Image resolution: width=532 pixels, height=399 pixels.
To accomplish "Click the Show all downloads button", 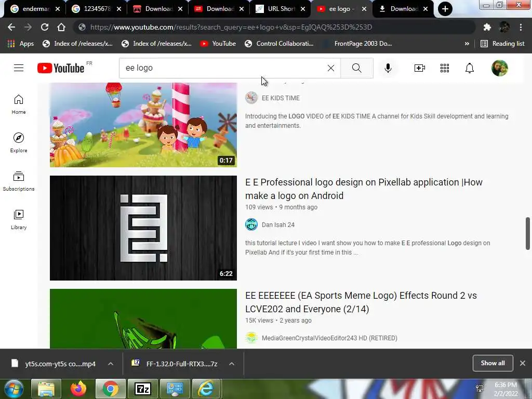I will pyautogui.click(x=493, y=363).
